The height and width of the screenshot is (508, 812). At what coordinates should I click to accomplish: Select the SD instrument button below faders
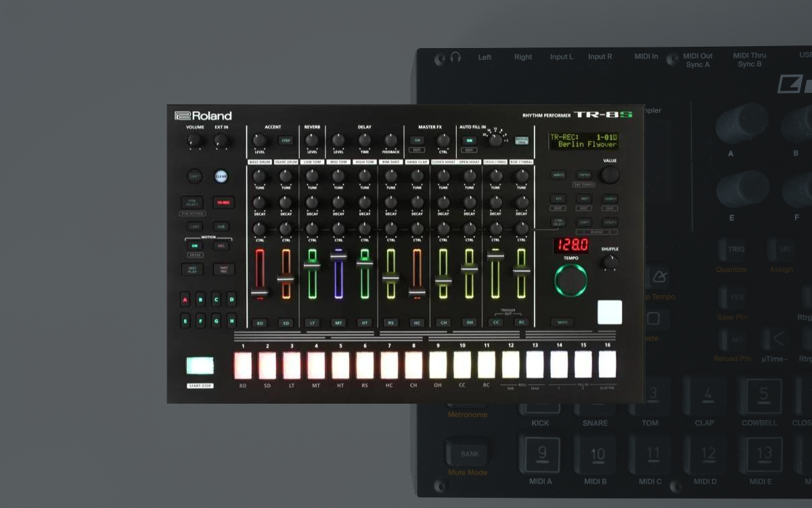286,323
